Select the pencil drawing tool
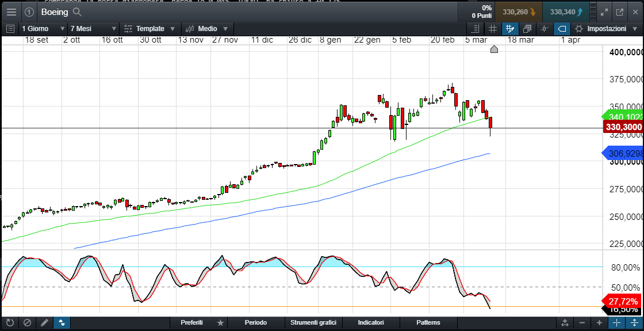The height and width of the screenshot is (331, 644). click(44, 323)
